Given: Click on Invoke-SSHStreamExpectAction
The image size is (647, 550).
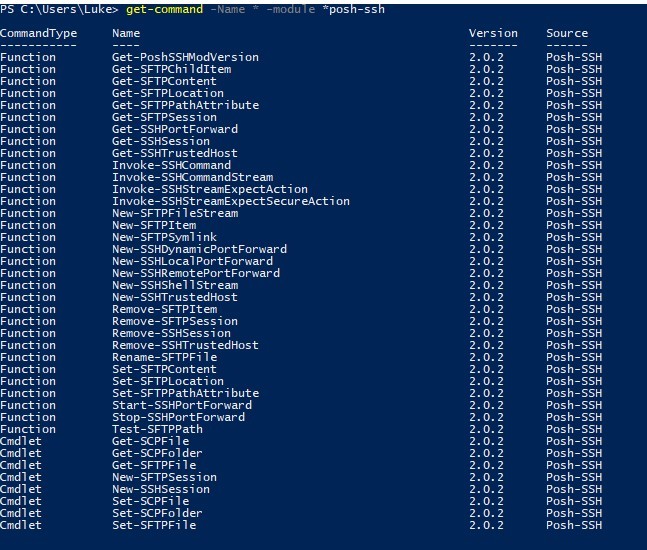Looking at the screenshot, I should tap(210, 189).
